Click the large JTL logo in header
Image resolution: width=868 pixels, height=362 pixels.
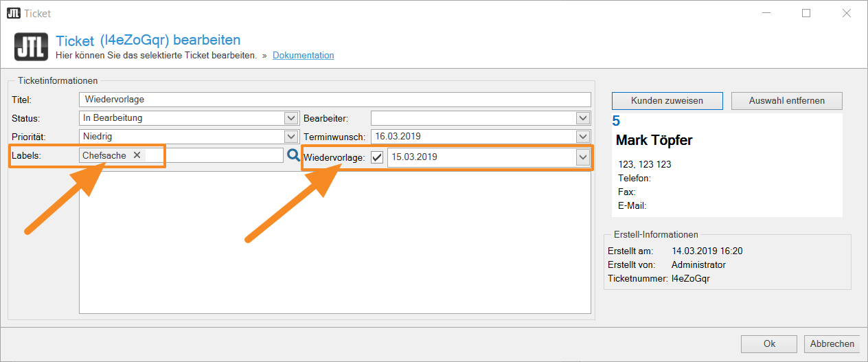click(x=31, y=47)
